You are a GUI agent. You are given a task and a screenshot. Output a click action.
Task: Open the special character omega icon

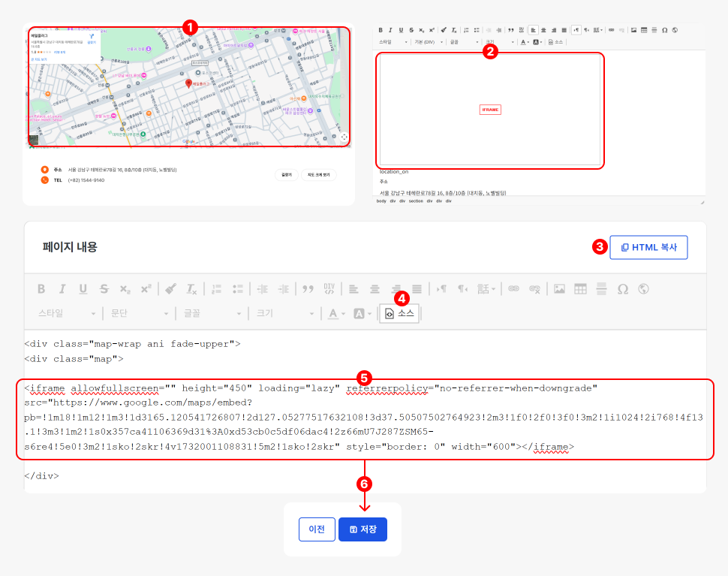tap(622, 289)
